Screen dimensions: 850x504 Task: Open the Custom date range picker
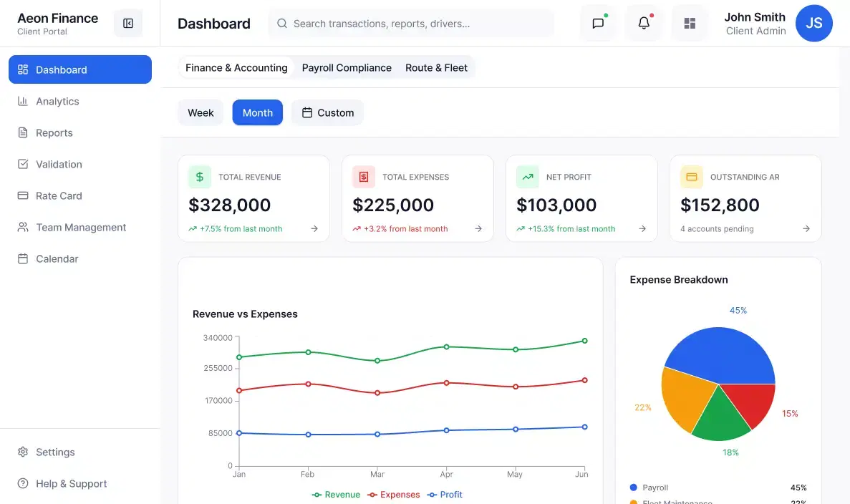(x=327, y=112)
